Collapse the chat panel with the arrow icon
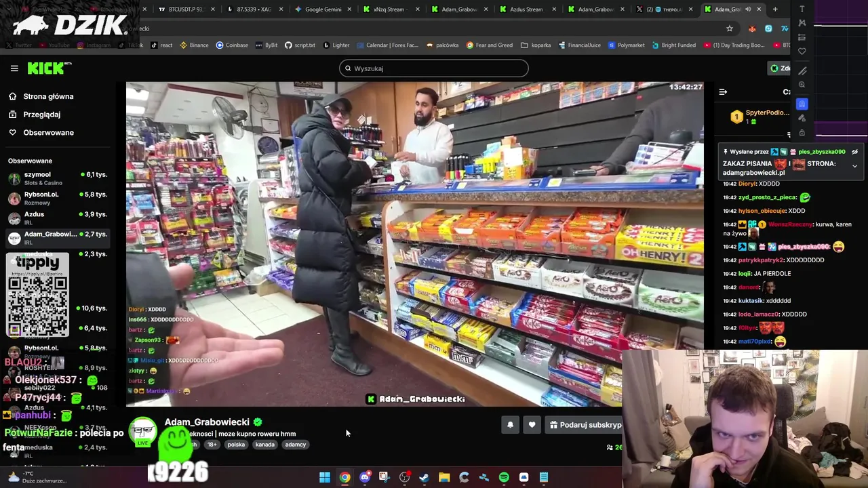 (x=723, y=91)
